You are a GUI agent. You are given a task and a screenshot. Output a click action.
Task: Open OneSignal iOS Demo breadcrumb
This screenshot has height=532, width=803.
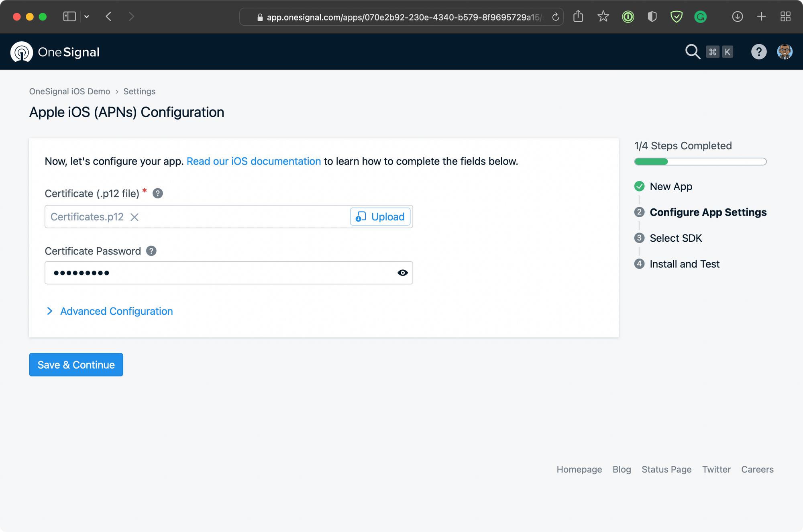pos(69,92)
